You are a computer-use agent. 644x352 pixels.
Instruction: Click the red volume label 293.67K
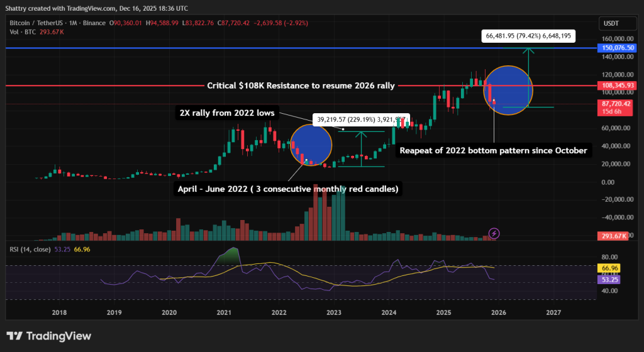point(613,236)
